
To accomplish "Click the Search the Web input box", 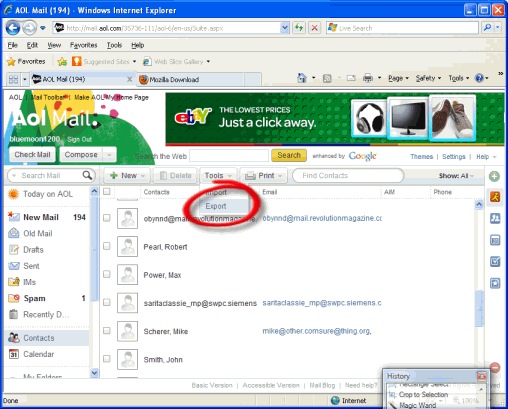I will click(229, 156).
